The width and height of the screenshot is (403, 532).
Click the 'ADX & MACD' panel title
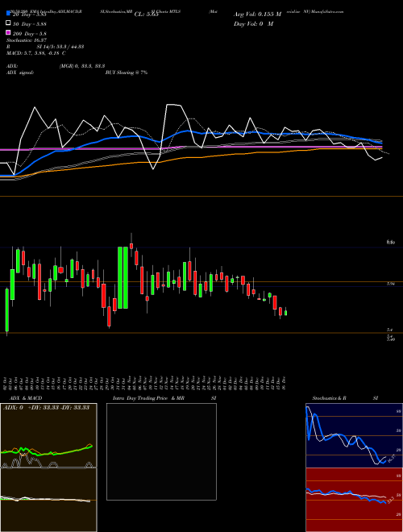26,398
